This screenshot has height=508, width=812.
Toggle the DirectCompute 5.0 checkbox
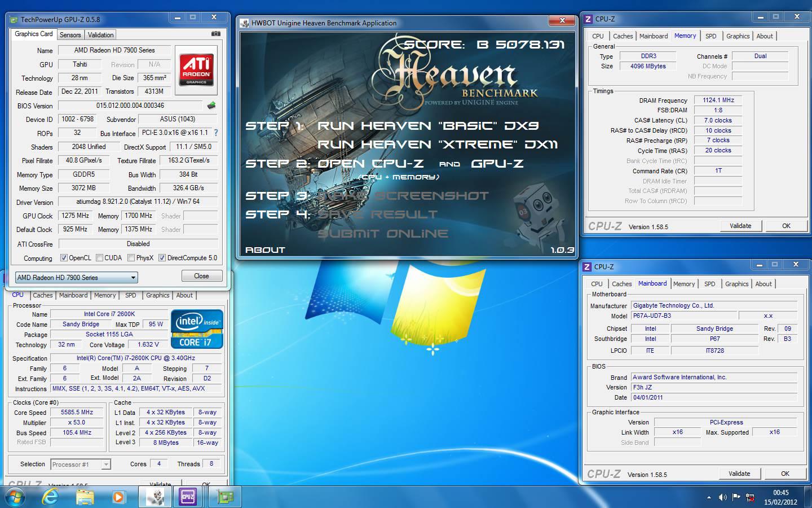[162, 258]
